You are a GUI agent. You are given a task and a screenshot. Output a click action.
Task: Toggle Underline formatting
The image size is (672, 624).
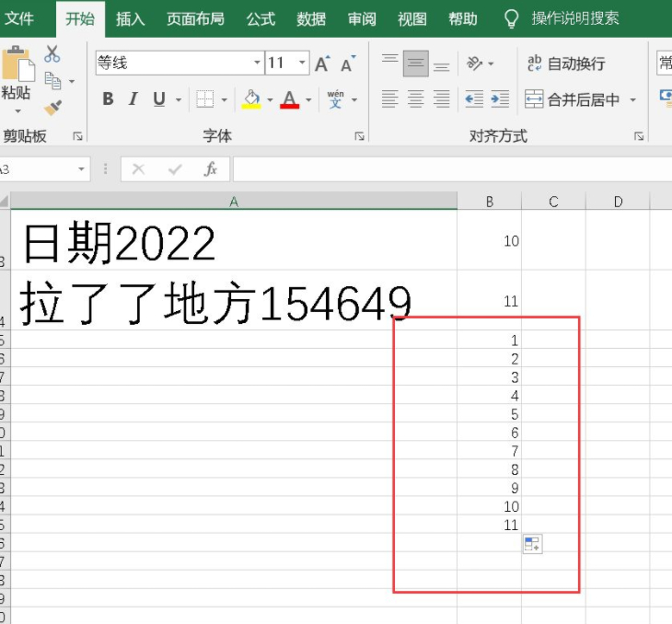click(x=159, y=99)
